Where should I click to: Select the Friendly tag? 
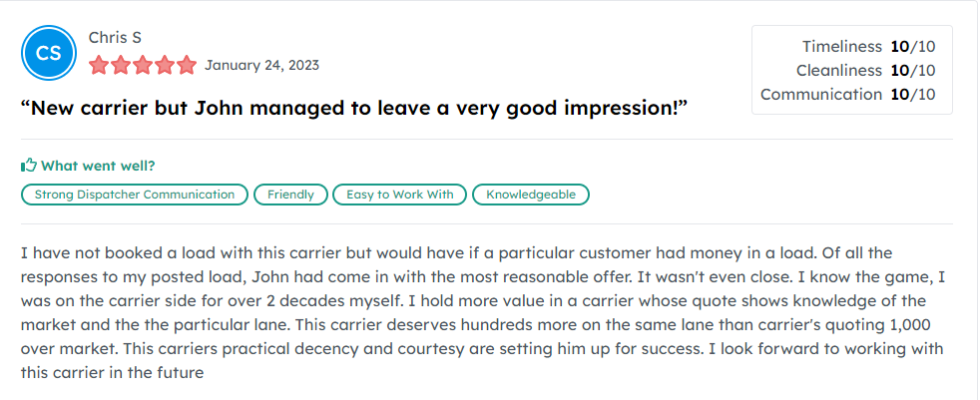pos(290,195)
